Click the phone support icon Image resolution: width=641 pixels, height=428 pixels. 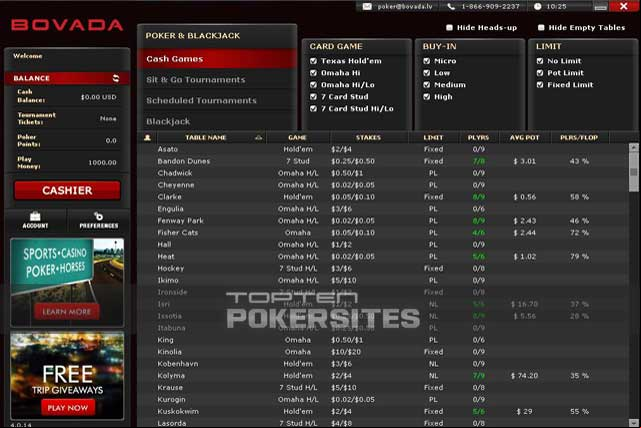pos(451,7)
